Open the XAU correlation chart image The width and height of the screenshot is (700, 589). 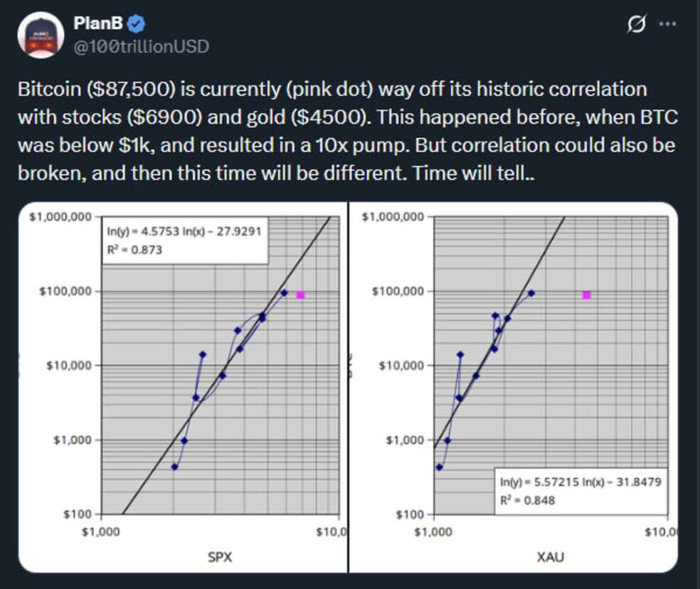[x=514, y=387]
